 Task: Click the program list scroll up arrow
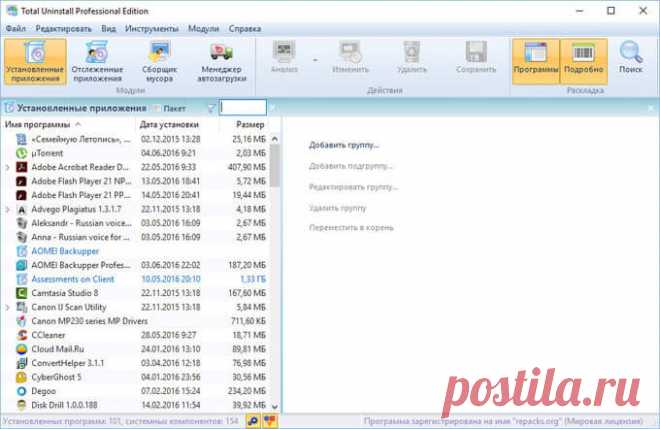click(x=275, y=139)
